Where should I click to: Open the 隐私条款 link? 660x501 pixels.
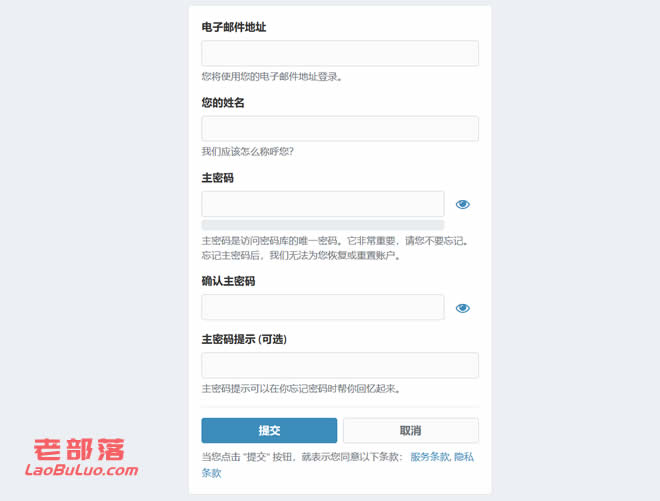(x=463, y=457)
